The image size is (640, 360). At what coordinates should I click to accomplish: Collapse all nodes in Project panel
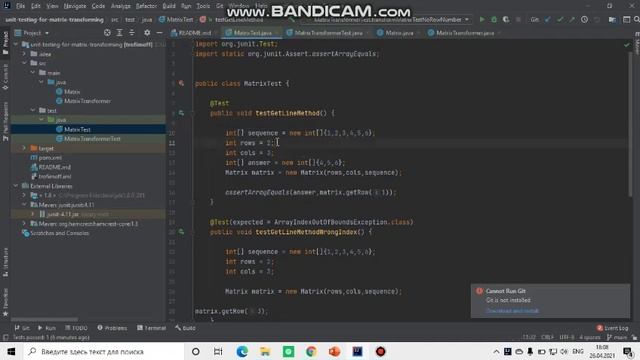131,33
